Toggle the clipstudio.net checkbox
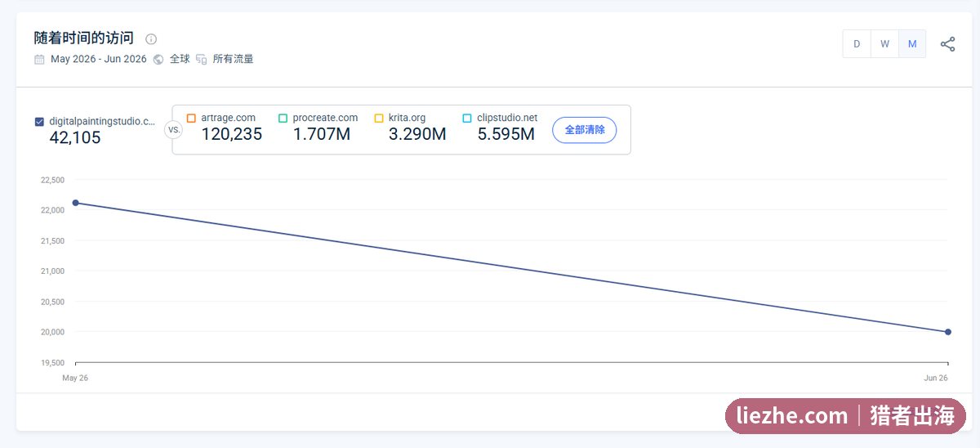980x448 pixels. (x=467, y=118)
